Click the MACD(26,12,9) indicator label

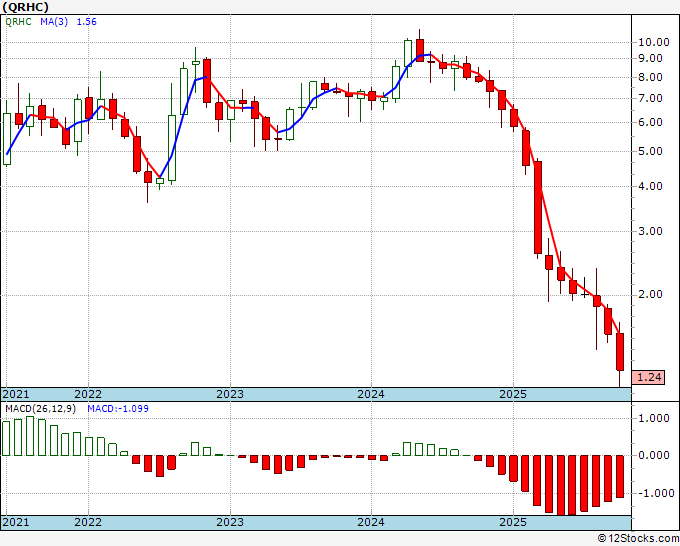click(x=40, y=409)
